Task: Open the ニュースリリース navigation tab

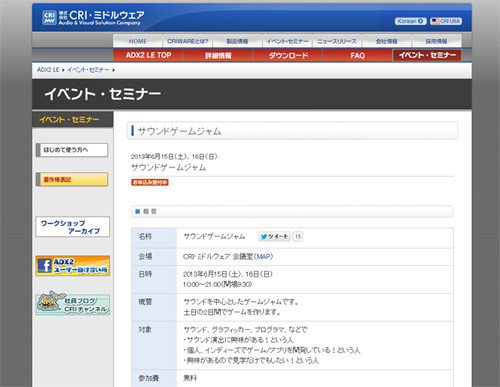Action: 337,41
